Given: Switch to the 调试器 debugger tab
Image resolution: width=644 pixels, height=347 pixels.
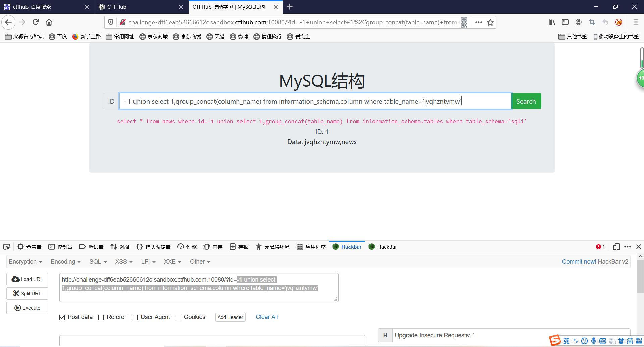Looking at the screenshot, I should pos(91,247).
